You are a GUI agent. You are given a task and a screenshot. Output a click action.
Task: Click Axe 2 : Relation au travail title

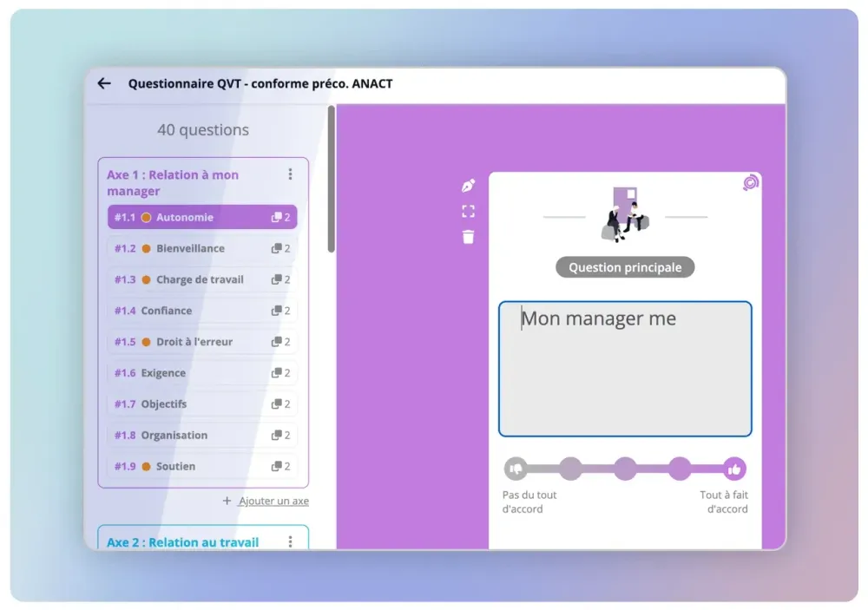182,542
